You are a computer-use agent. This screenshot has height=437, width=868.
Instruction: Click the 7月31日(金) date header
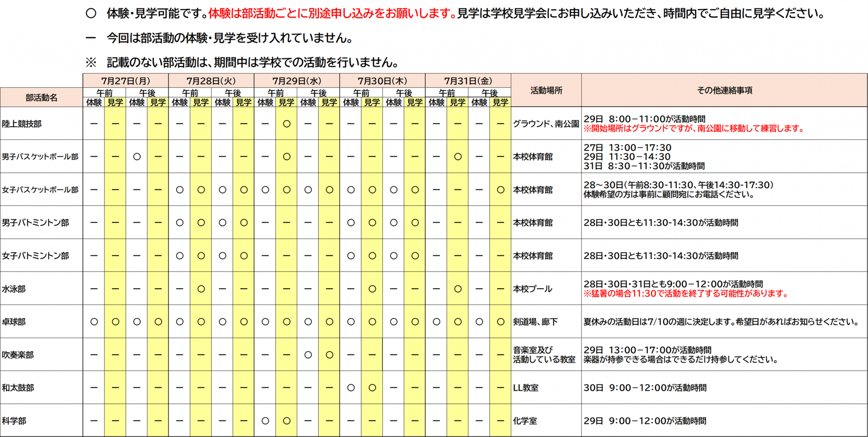468,81
